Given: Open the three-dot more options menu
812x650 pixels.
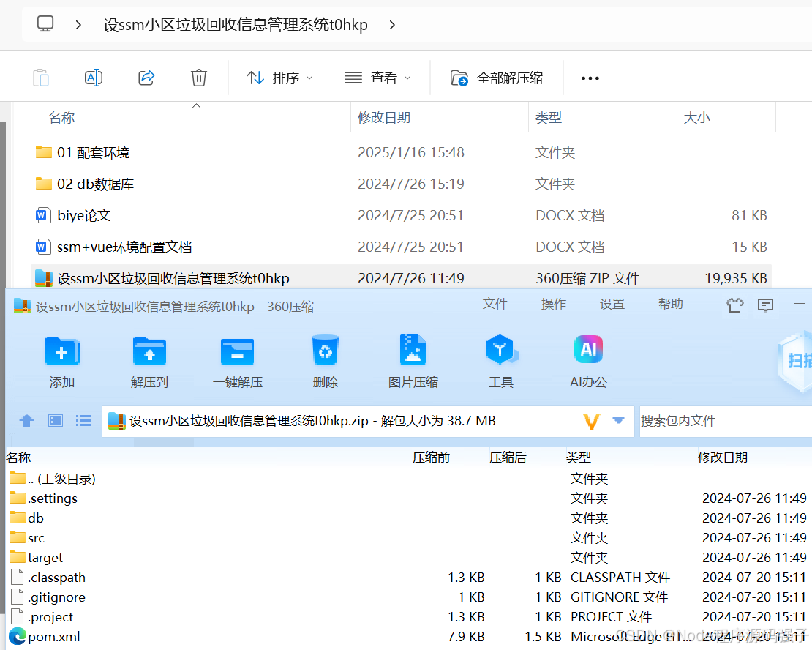Looking at the screenshot, I should 590,78.
